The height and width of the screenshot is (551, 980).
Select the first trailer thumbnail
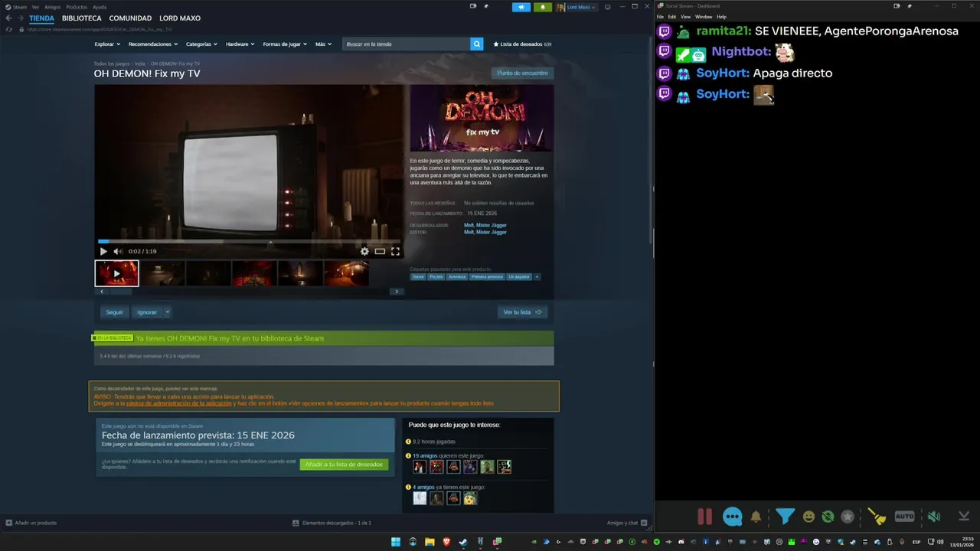pos(116,273)
